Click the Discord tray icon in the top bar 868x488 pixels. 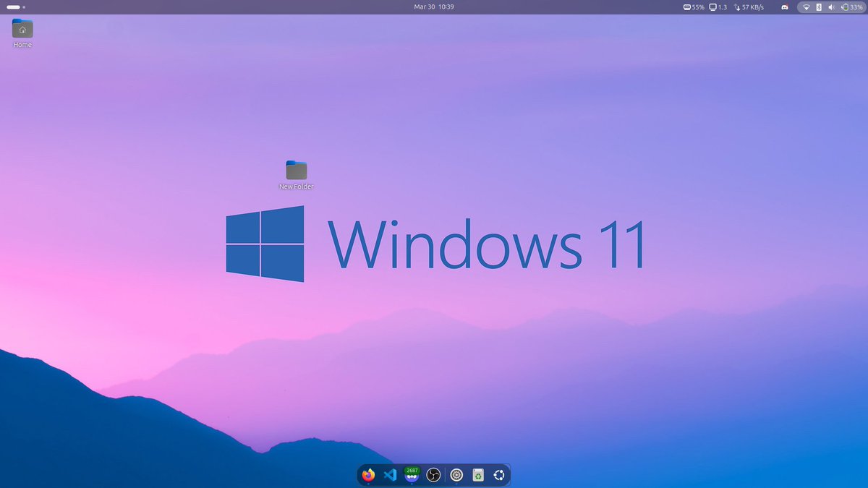[x=785, y=7]
